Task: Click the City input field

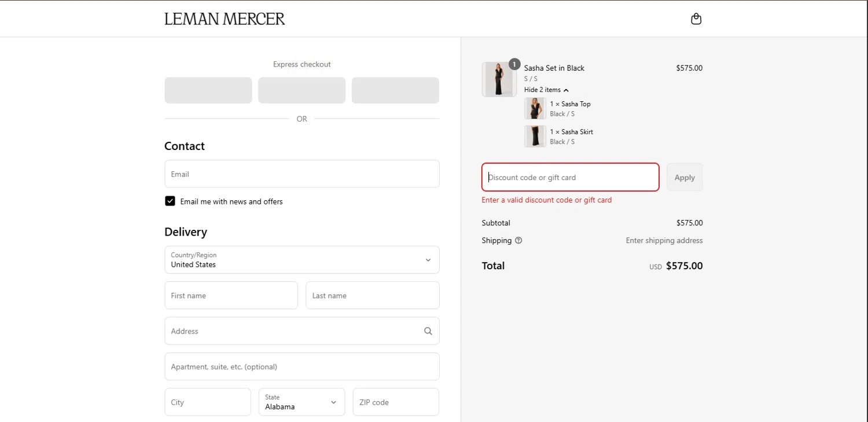Action: (x=208, y=402)
